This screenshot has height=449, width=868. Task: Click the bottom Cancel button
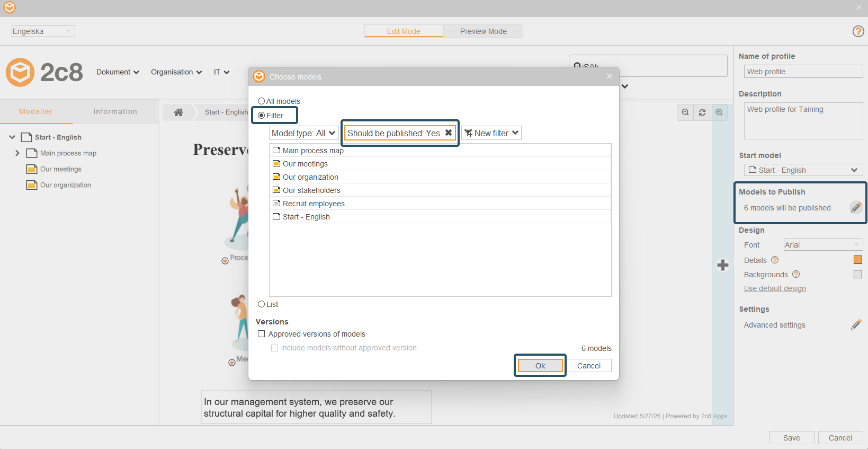point(840,438)
